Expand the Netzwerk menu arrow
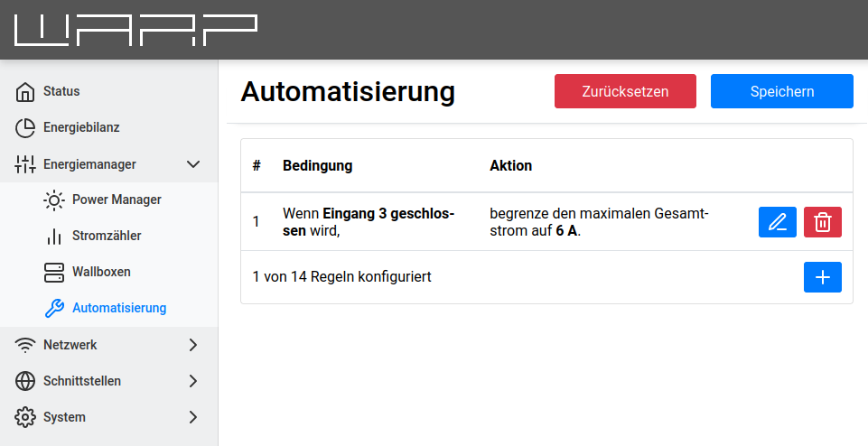Viewport: 868px width, 446px height. tap(192, 345)
